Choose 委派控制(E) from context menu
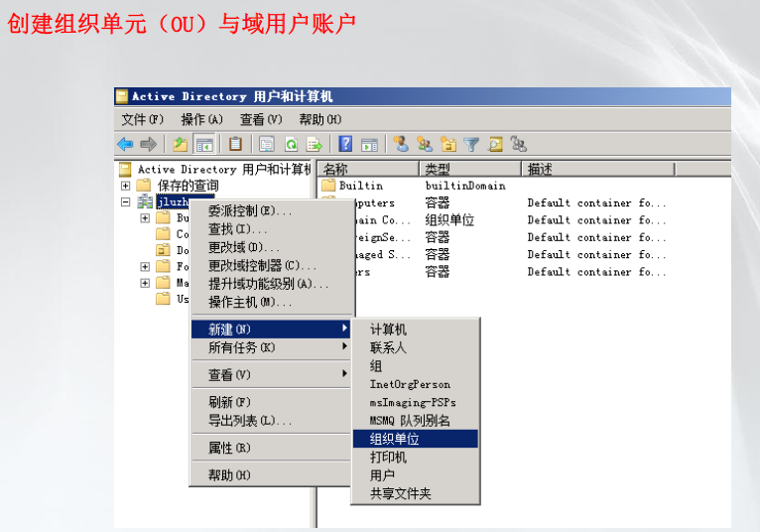760x532 pixels. (x=272, y=211)
